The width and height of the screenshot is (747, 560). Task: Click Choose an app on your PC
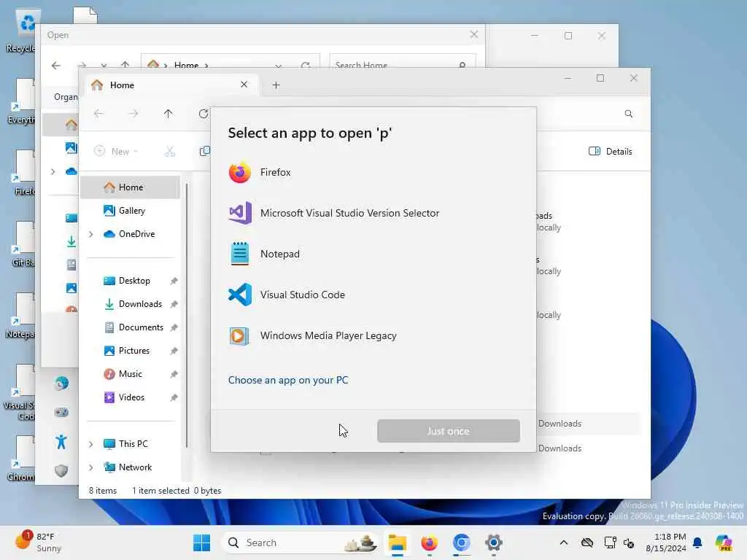[287, 380]
